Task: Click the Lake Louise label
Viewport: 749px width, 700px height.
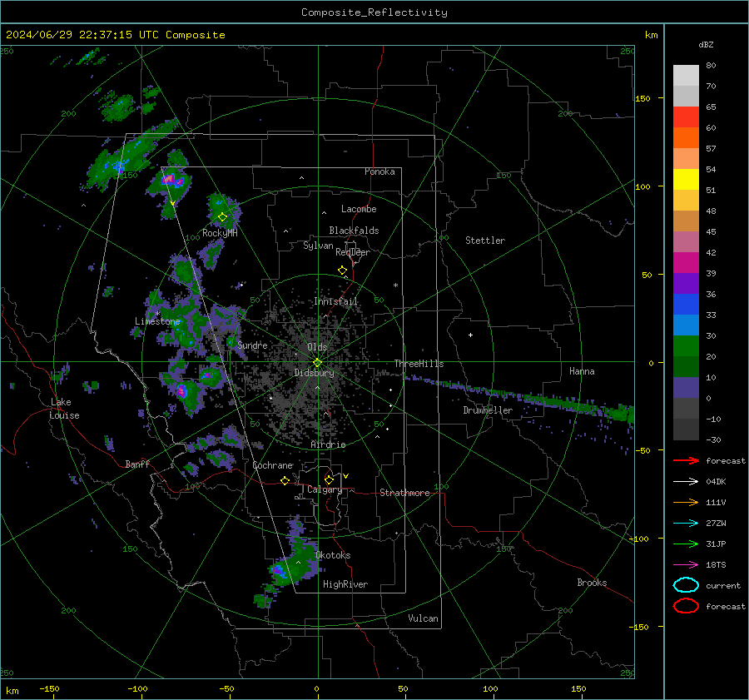Action: (x=65, y=409)
